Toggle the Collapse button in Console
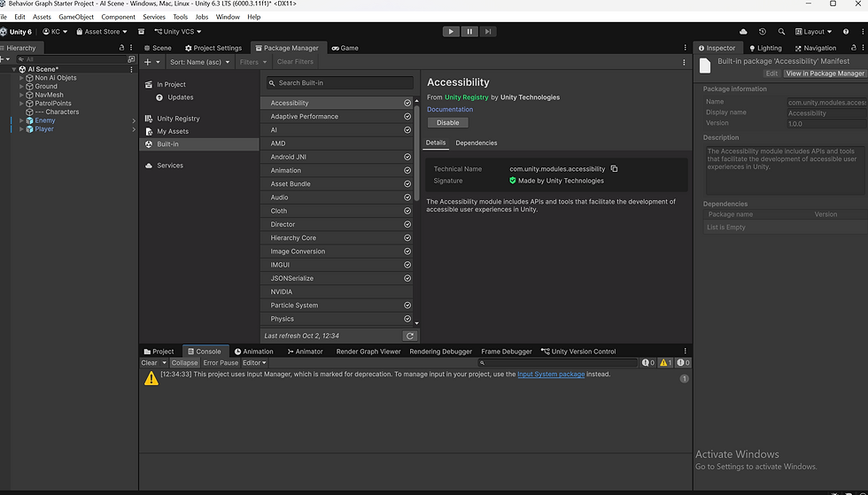Image resolution: width=868 pixels, height=495 pixels. coord(184,363)
